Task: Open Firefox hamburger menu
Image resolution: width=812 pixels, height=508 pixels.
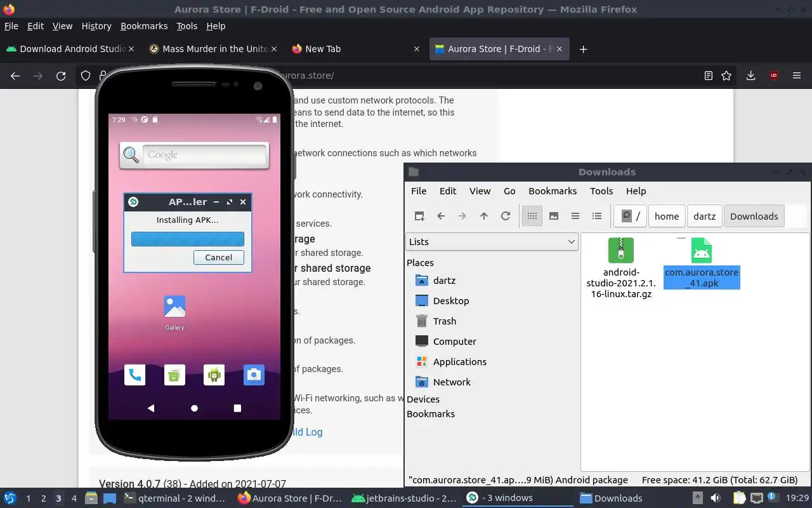Action: 797,76
